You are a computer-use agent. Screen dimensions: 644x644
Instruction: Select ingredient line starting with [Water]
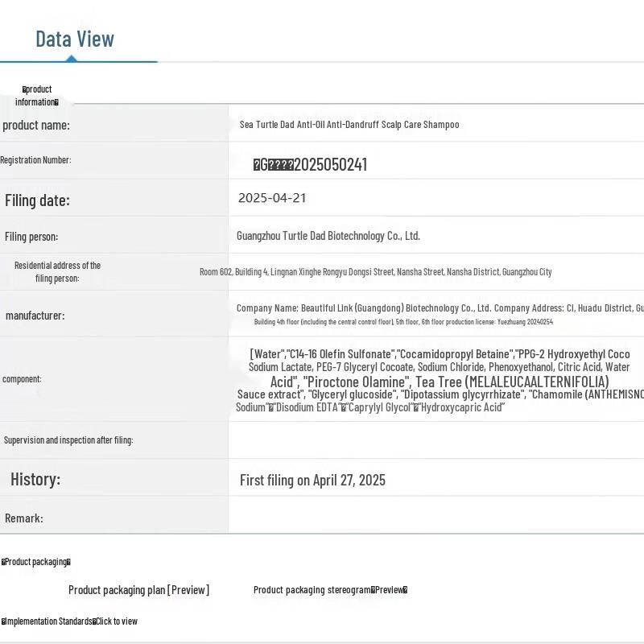click(440, 354)
